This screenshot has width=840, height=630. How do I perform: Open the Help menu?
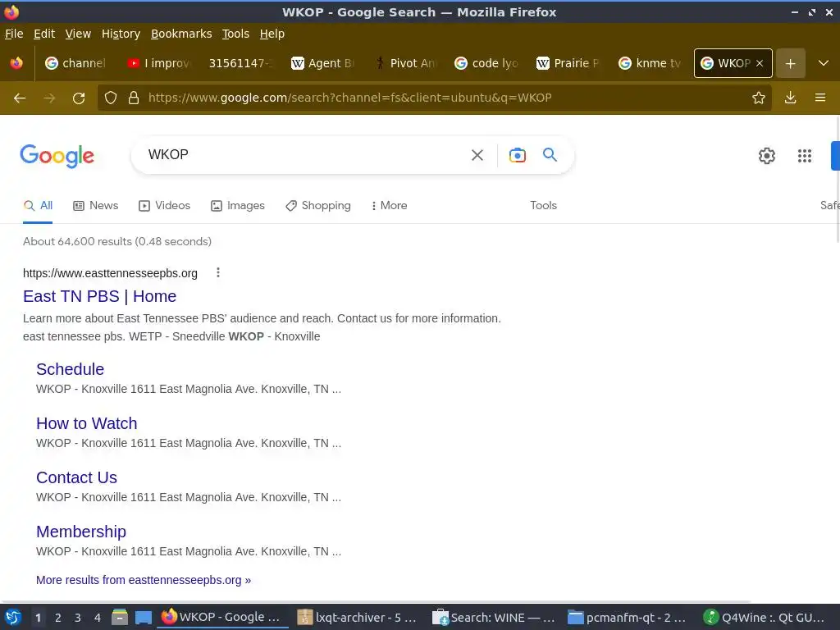click(272, 34)
